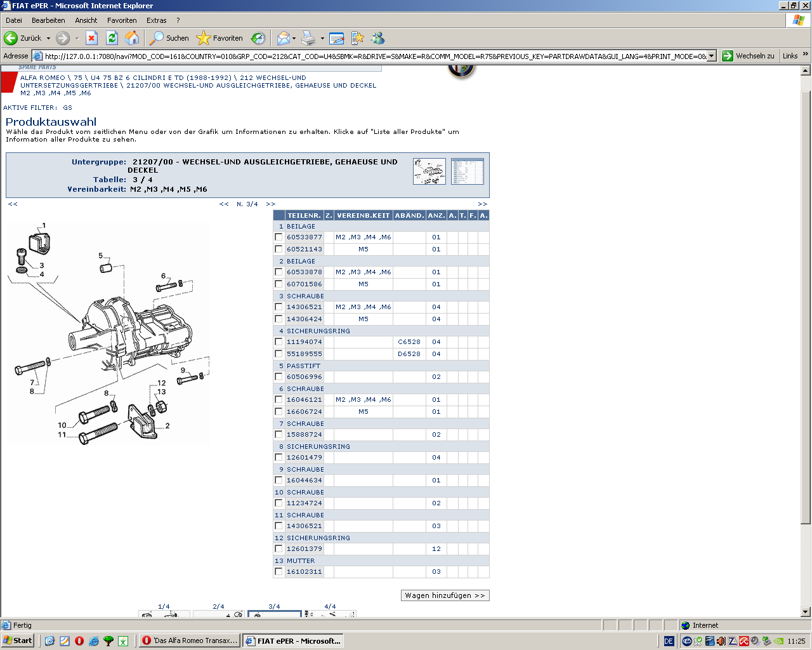The height and width of the screenshot is (650, 812).
Task: Open the address bar URL dropdown
Action: click(711, 56)
